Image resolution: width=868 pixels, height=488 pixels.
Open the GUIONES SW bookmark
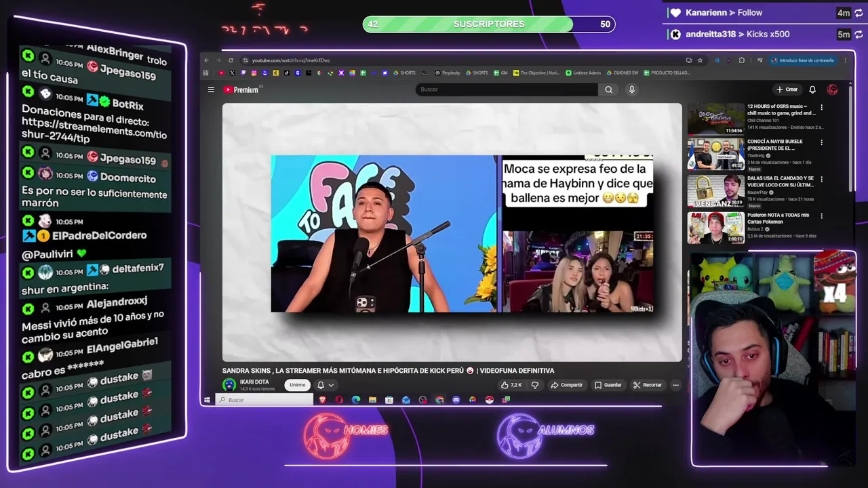tap(622, 73)
